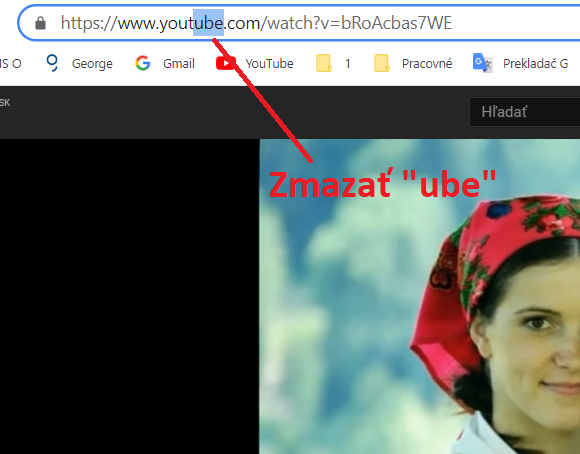The width and height of the screenshot is (580, 454).
Task: Click the padlock site security icon
Action: click(x=40, y=23)
